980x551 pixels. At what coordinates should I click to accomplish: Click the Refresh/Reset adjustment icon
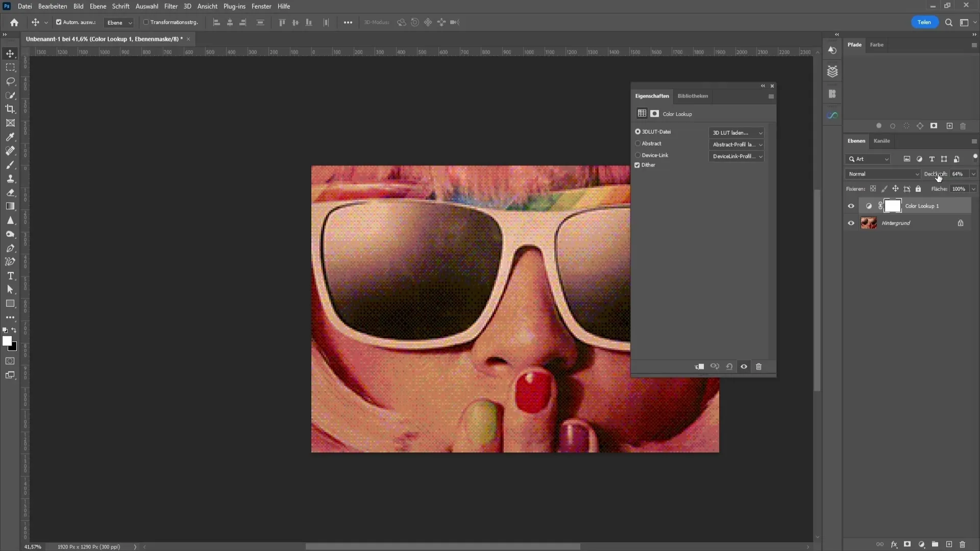(x=729, y=366)
